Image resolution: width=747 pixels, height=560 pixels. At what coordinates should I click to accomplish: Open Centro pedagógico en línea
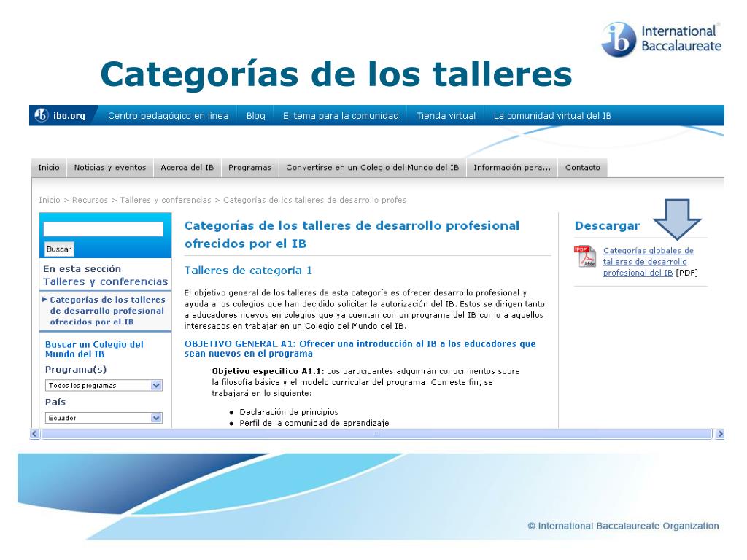(169, 116)
